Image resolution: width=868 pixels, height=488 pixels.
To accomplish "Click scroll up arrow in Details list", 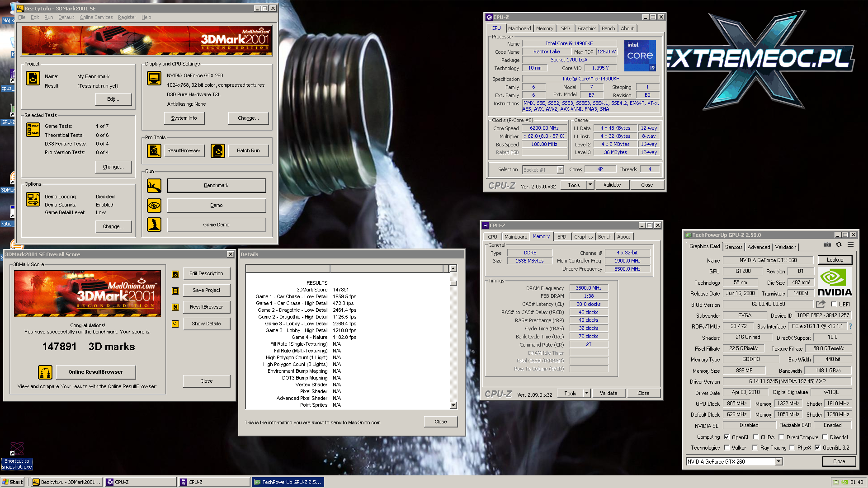I will [453, 268].
